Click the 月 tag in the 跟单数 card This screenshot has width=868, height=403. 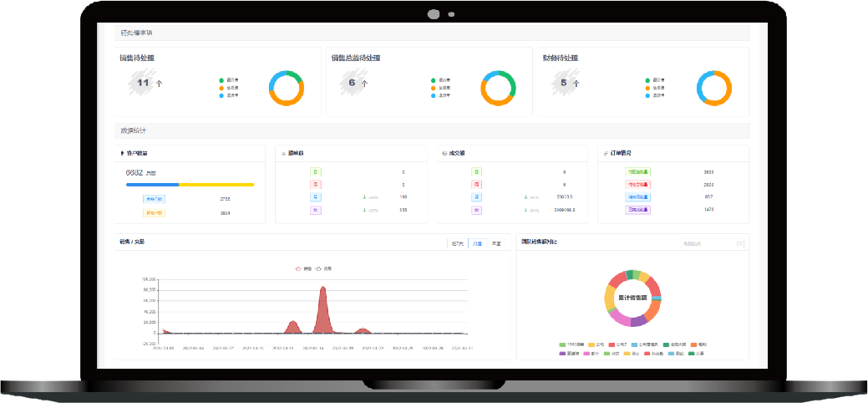click(316, 197)
